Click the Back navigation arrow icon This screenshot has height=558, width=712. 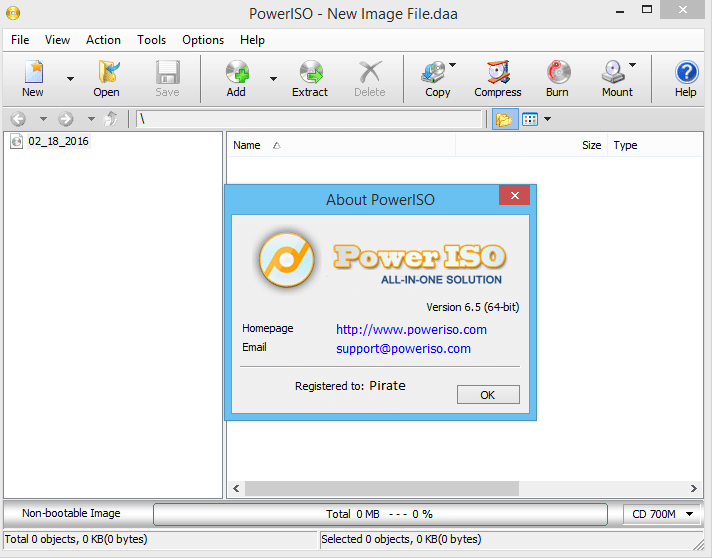19,119
